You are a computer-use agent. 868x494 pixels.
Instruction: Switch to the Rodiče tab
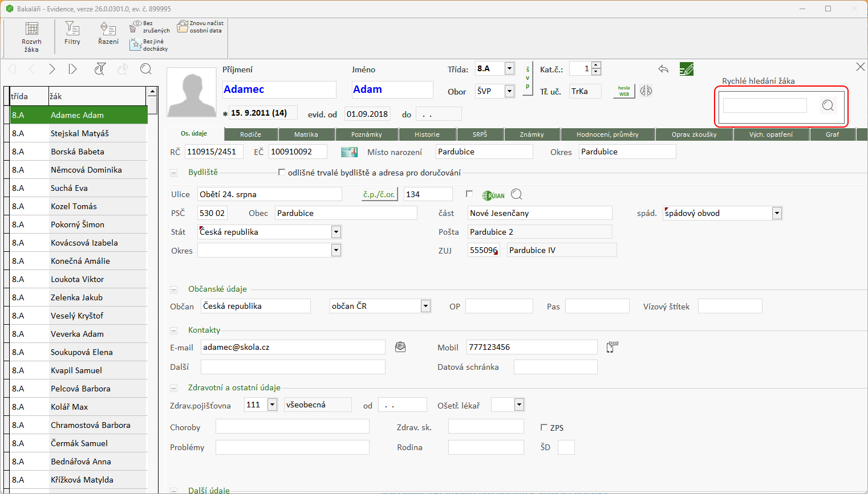[250, 134]
